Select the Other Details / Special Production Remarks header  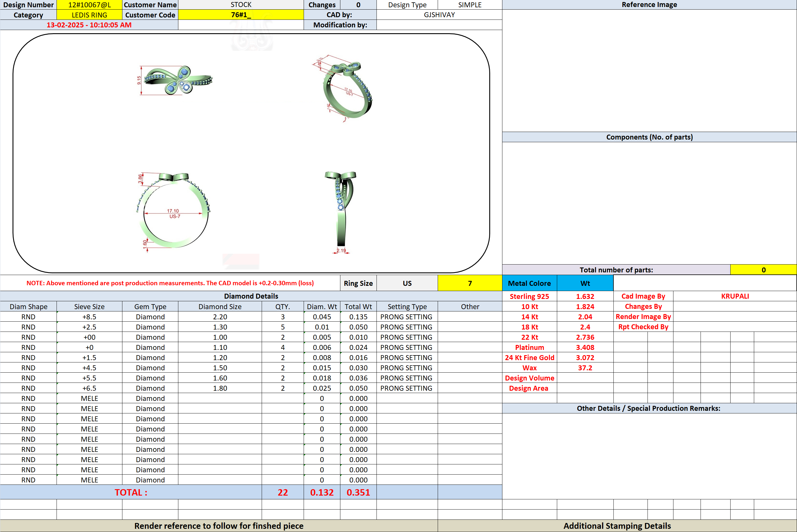pos(650,408)
